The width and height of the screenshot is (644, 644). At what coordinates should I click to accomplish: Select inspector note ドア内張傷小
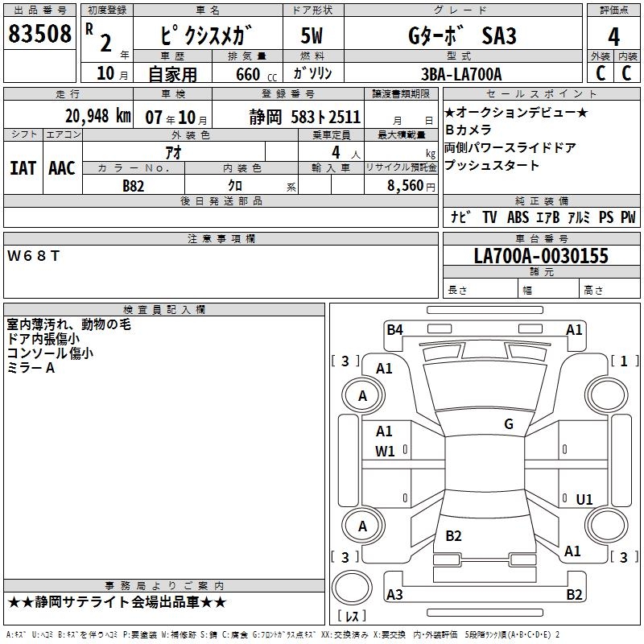[43, 339]
